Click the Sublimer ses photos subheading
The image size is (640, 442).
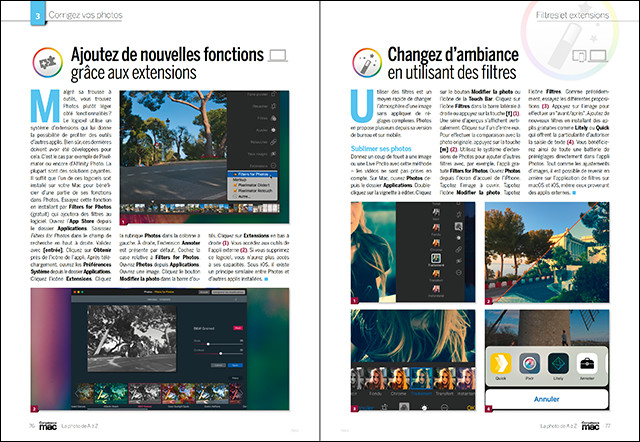point(381,149)
